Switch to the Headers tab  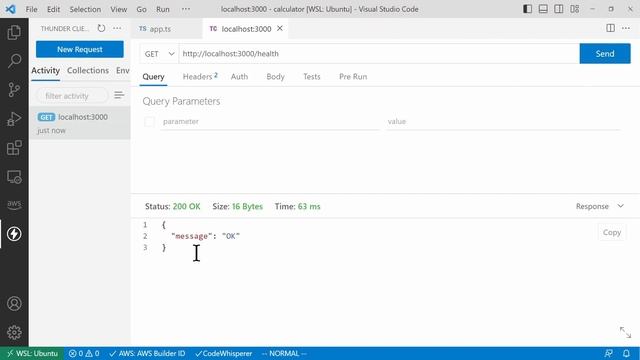point(200,76)
